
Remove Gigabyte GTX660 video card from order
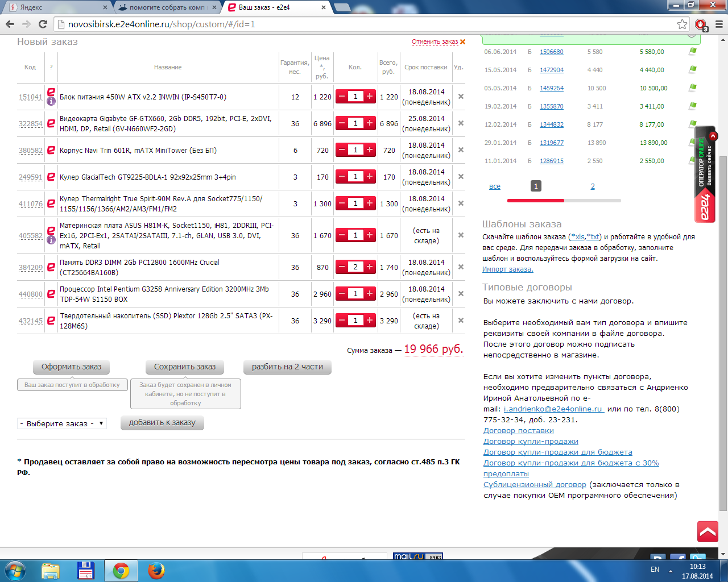point(461,123)
